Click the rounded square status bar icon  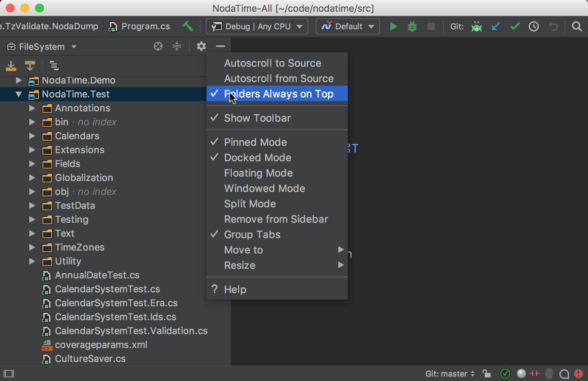[x=564, y=374]
